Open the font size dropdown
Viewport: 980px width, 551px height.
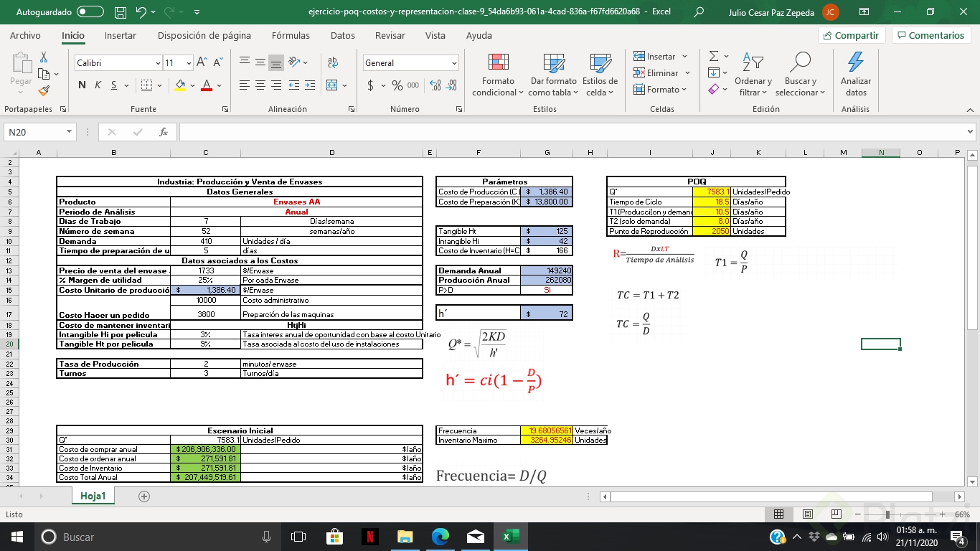coord(188,62)
